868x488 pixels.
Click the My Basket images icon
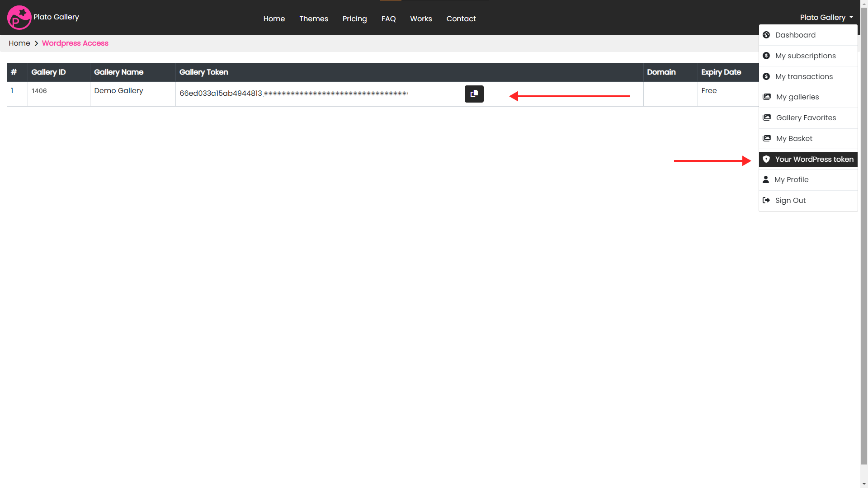click(x=767, y=138)
